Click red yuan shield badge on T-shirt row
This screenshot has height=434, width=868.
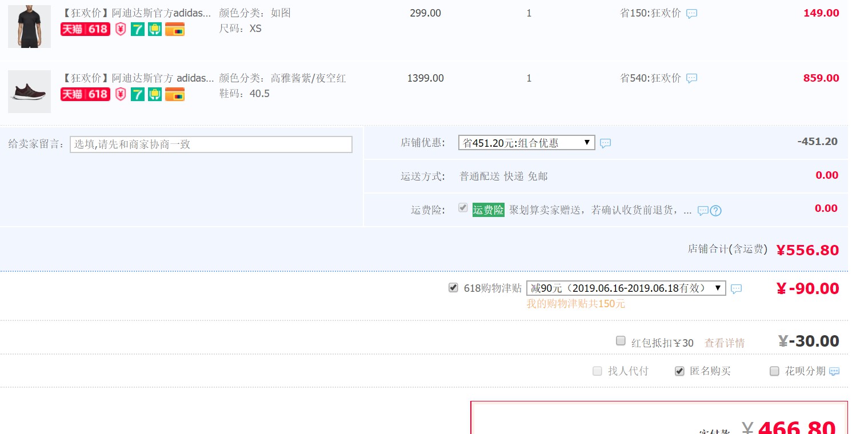pos(121,29)
